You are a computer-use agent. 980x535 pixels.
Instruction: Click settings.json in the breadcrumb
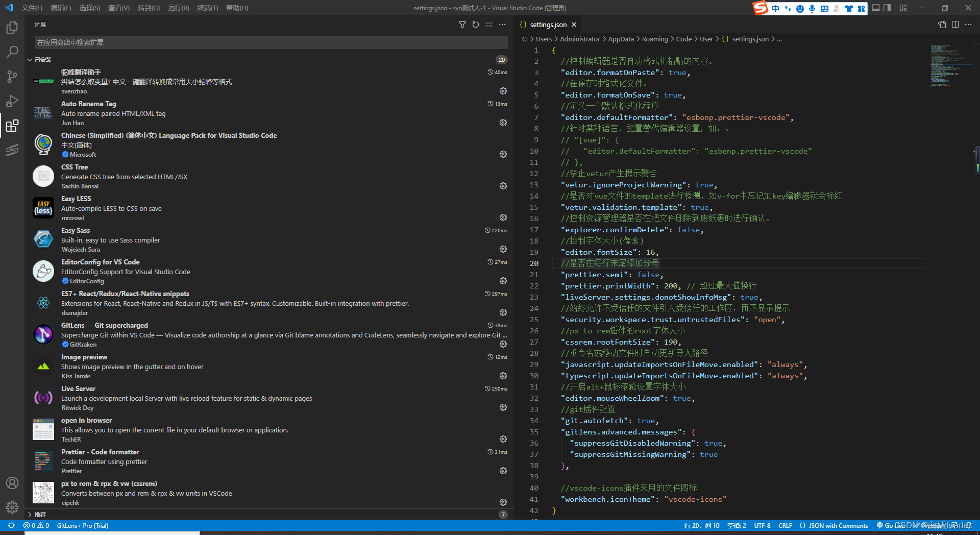tap(750, 39)
